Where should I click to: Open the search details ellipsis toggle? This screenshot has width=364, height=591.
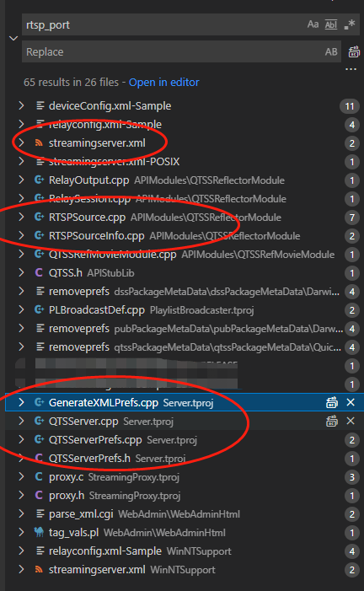[351, 69]
